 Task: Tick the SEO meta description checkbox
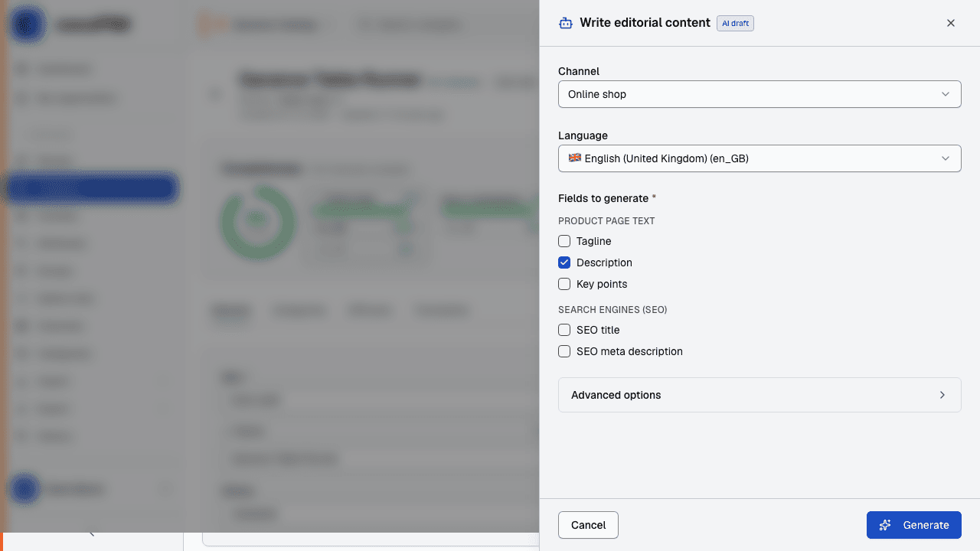564,351
